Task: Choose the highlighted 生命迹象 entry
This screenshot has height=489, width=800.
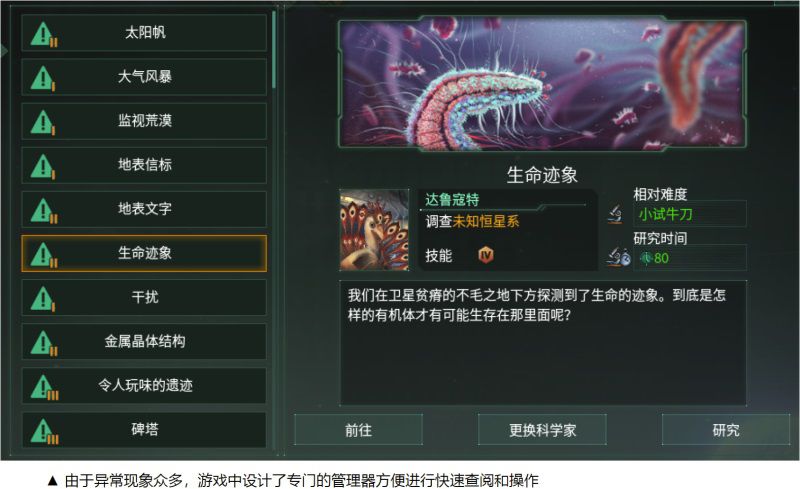Action: point(144,253)
